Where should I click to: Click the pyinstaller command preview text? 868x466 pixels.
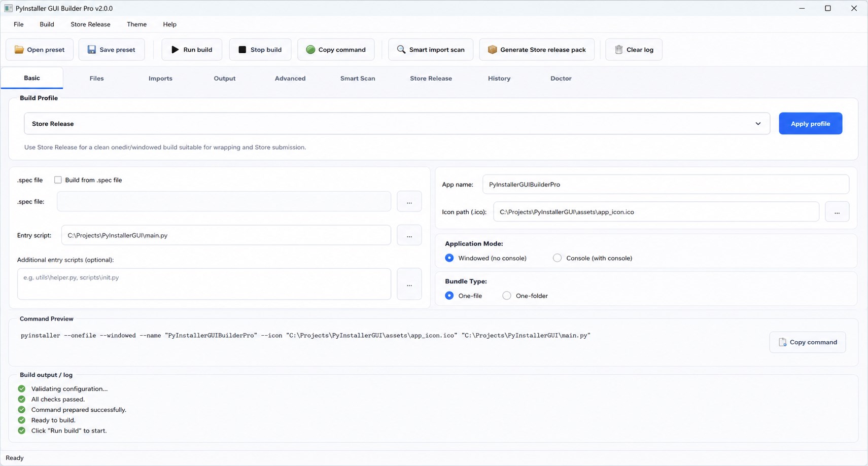pyautogui.click(x=305, y=336)
